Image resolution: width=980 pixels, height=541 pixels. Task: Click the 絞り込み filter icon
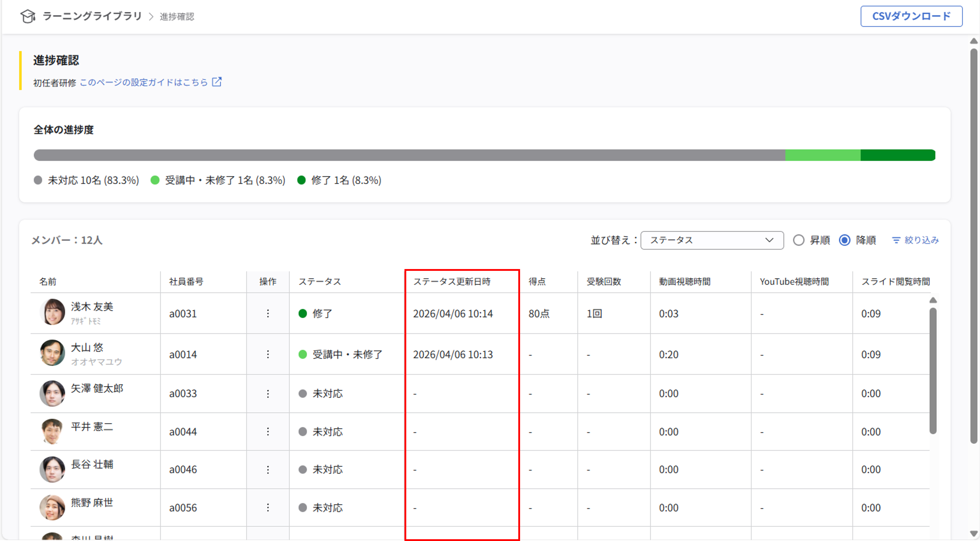(896, 240)
